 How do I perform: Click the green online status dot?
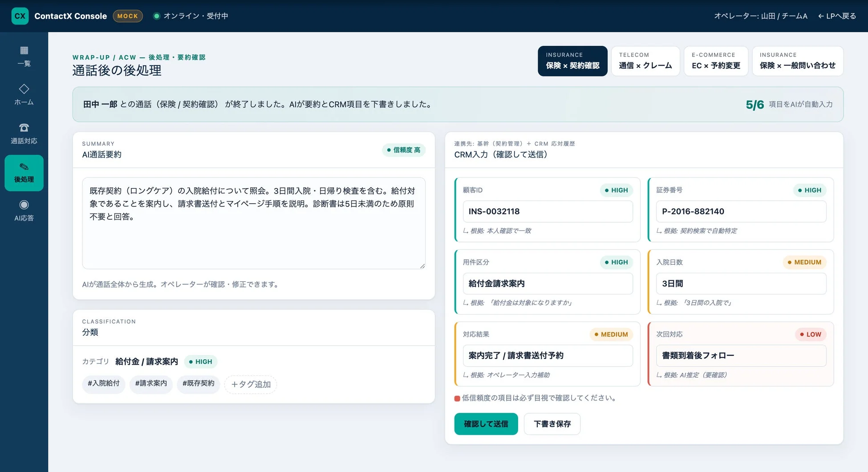click(x=156, y=16)
